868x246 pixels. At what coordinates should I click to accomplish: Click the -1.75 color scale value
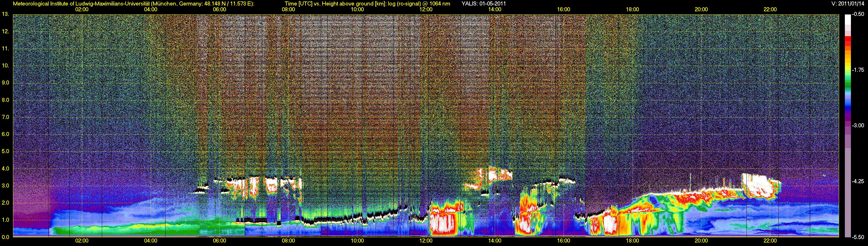[858, 70]
